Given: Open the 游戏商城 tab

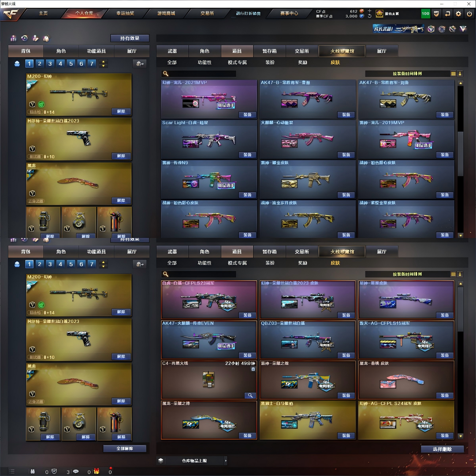Looking at the screenshot, I should (x=166, y=13).
